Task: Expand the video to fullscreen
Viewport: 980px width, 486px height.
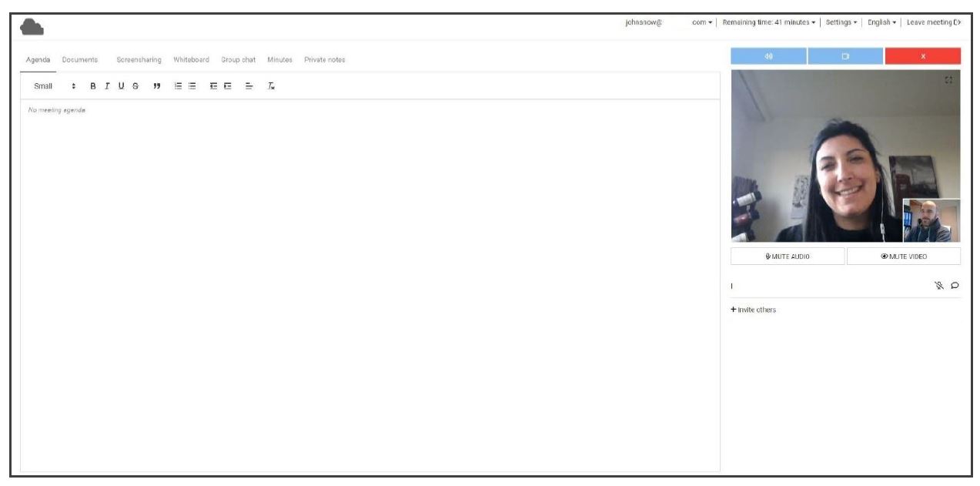Action: tap(948, 80)
